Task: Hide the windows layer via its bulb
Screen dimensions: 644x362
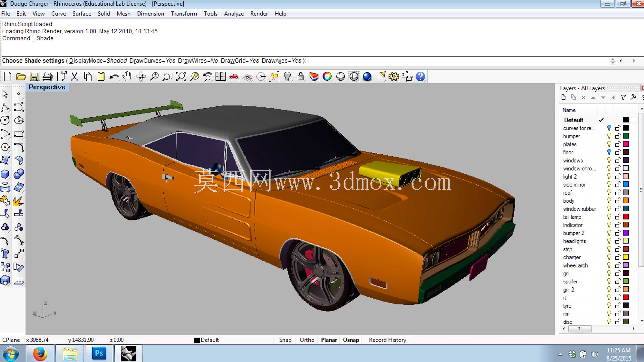Action: pos(609,160)
